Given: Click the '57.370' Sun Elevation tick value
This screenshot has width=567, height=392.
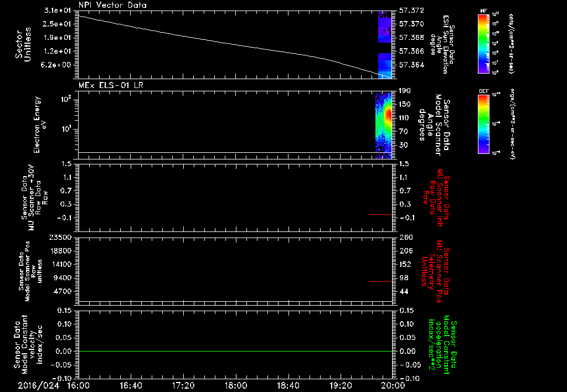Looking at the screenshot, I should pos(411,24).
